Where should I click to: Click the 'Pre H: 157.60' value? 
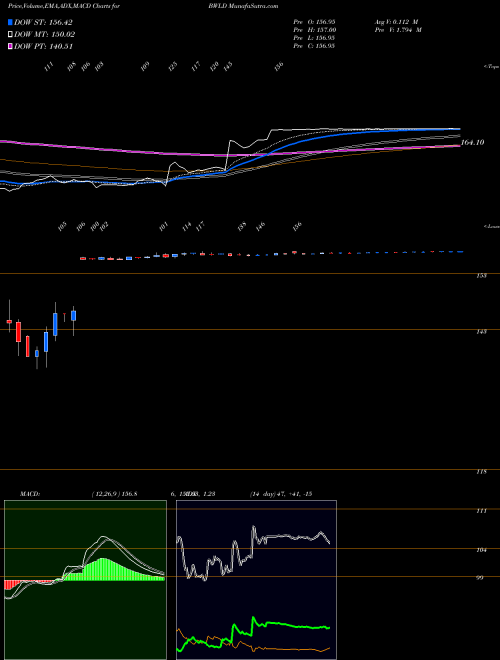tap(314, 30)
